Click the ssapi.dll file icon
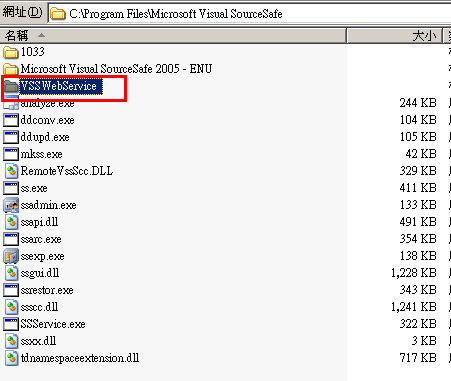 pos(11,222)
